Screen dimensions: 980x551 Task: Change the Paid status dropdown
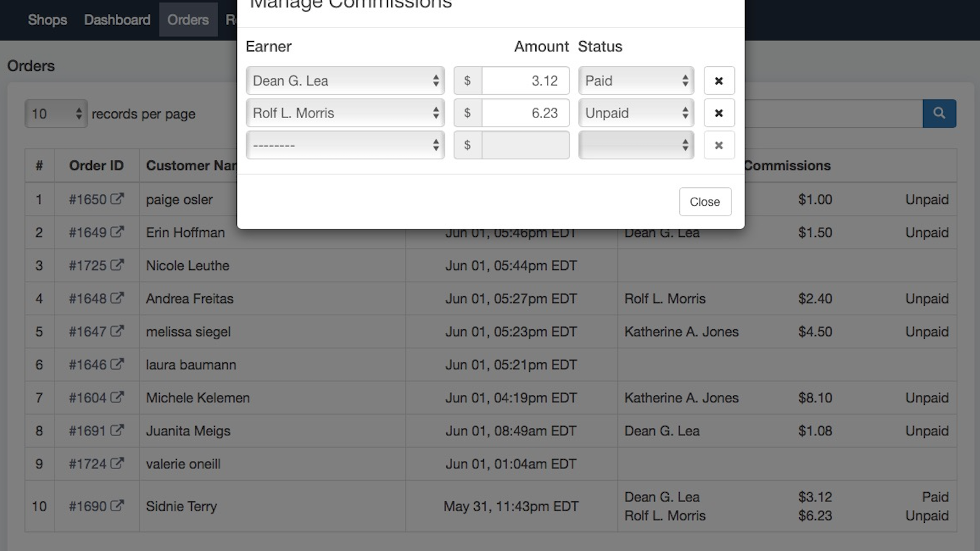pos(636,81)
